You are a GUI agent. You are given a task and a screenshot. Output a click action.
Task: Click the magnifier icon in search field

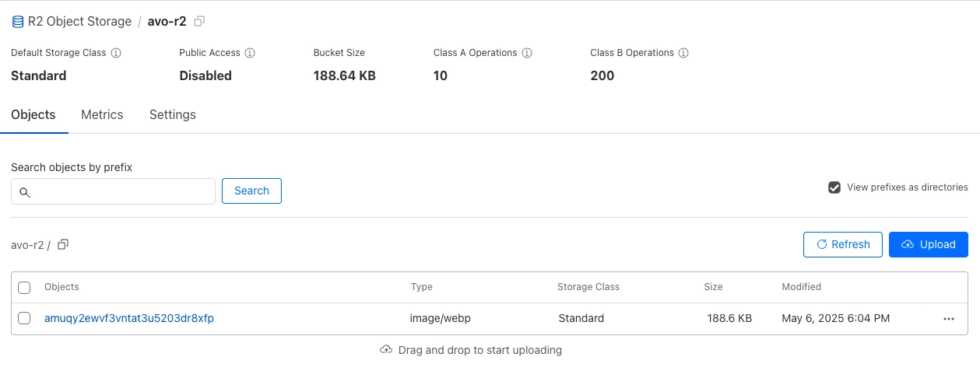[x=25, y=191]
